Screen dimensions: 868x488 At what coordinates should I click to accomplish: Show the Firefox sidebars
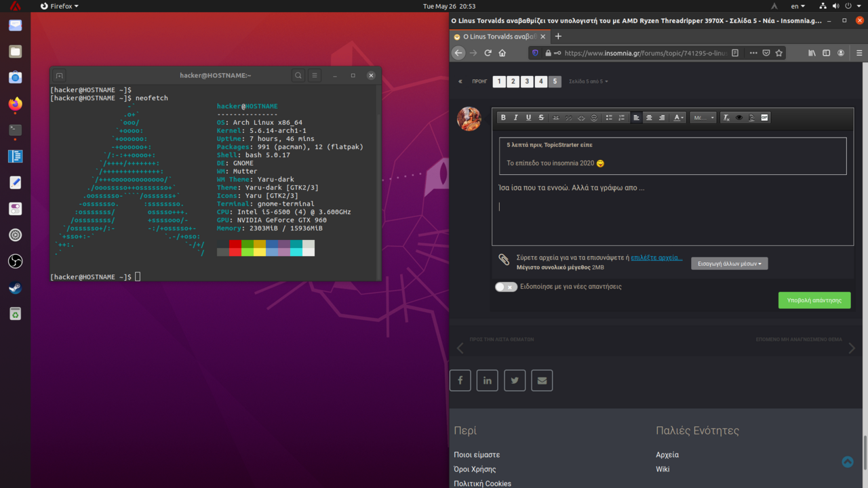click(826, 53)
